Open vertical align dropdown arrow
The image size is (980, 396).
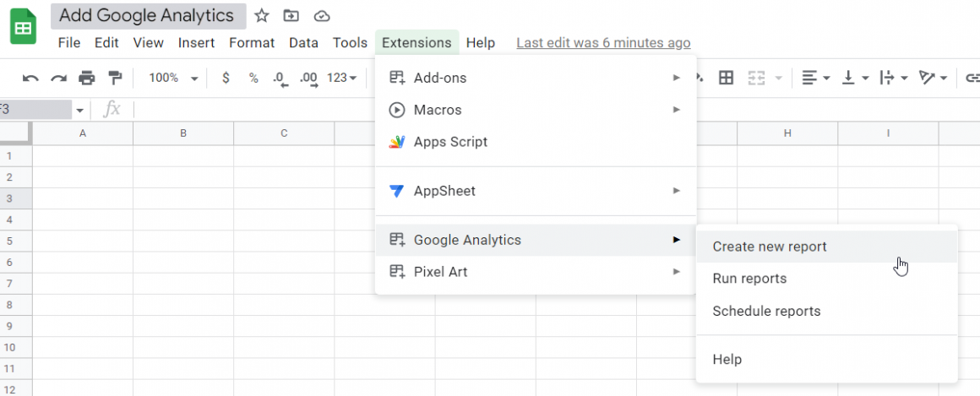pos(865,78)
